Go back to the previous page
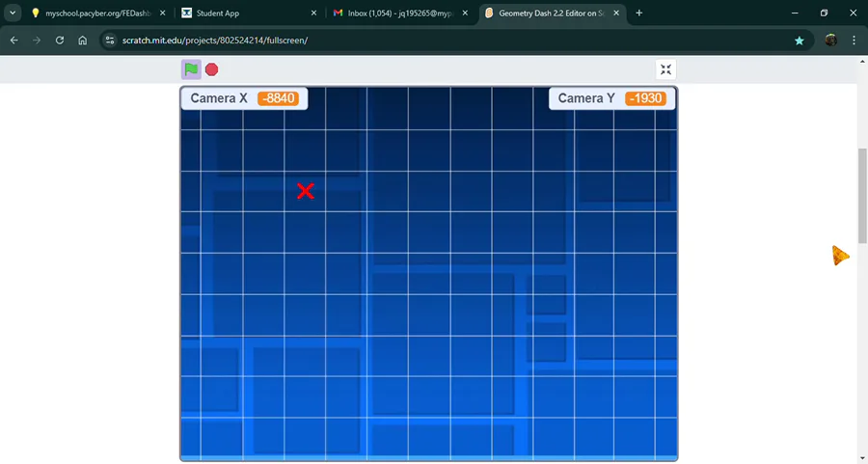 [14, 40]
